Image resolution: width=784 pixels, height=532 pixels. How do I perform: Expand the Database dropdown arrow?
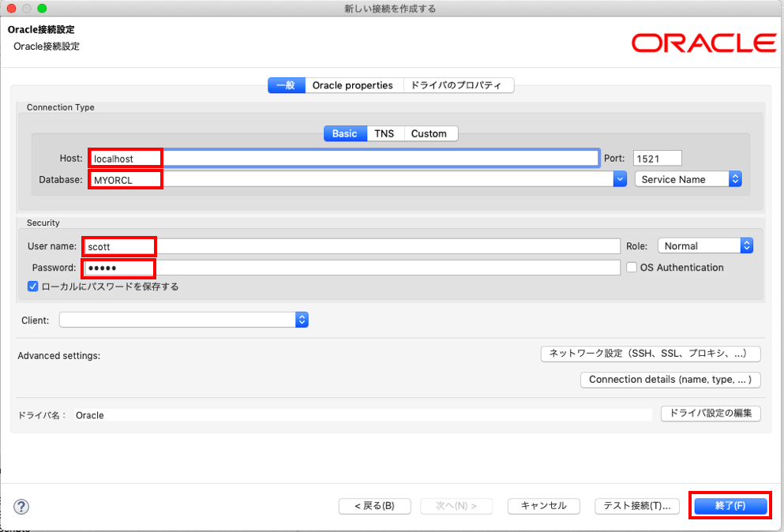coord(620,179)
